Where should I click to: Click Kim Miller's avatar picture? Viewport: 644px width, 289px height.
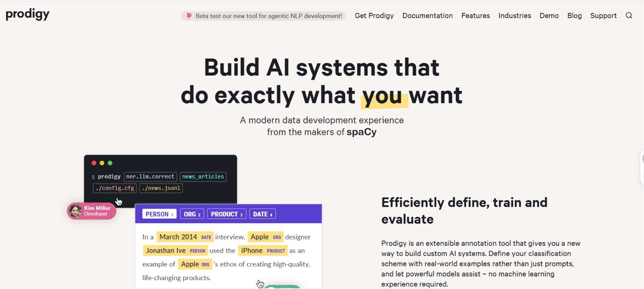click(x=75, y=211)
